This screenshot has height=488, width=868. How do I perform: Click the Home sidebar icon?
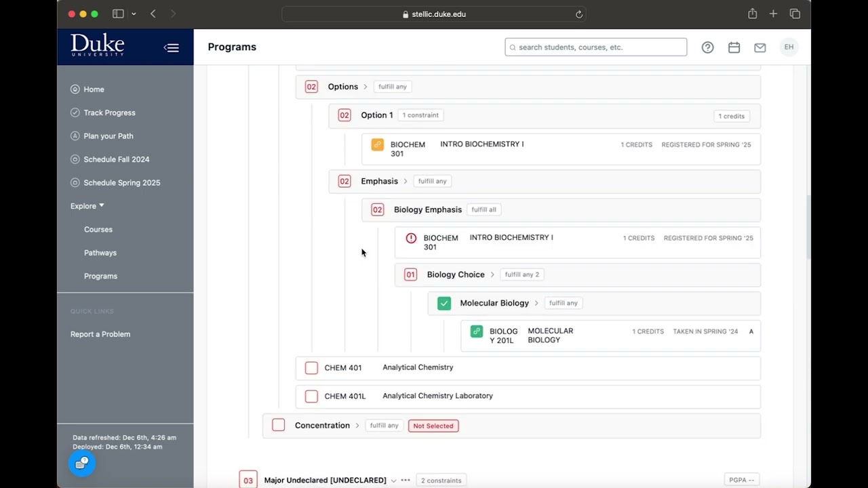(75, 89)
